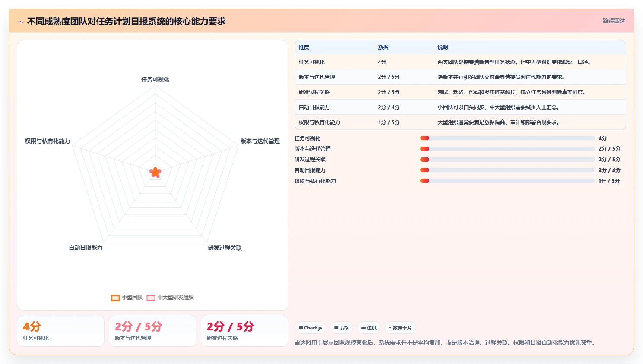Click the 自动日报能力 table row name

pos(314,107)
